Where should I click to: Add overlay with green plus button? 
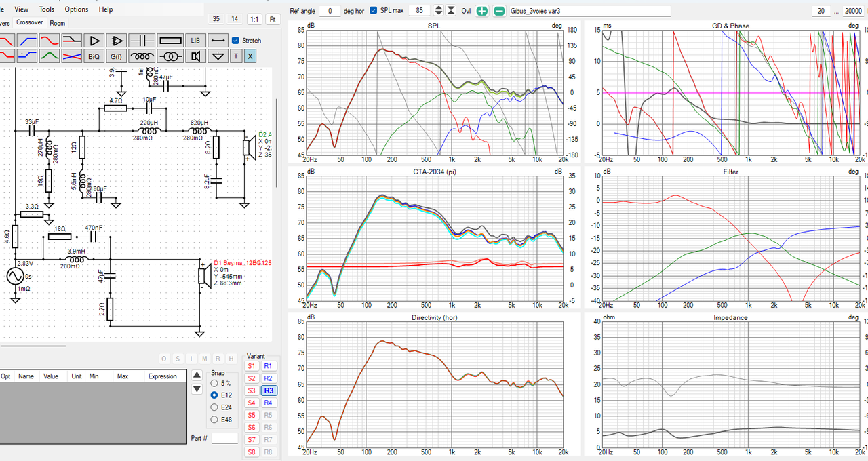tap(481, 11)
